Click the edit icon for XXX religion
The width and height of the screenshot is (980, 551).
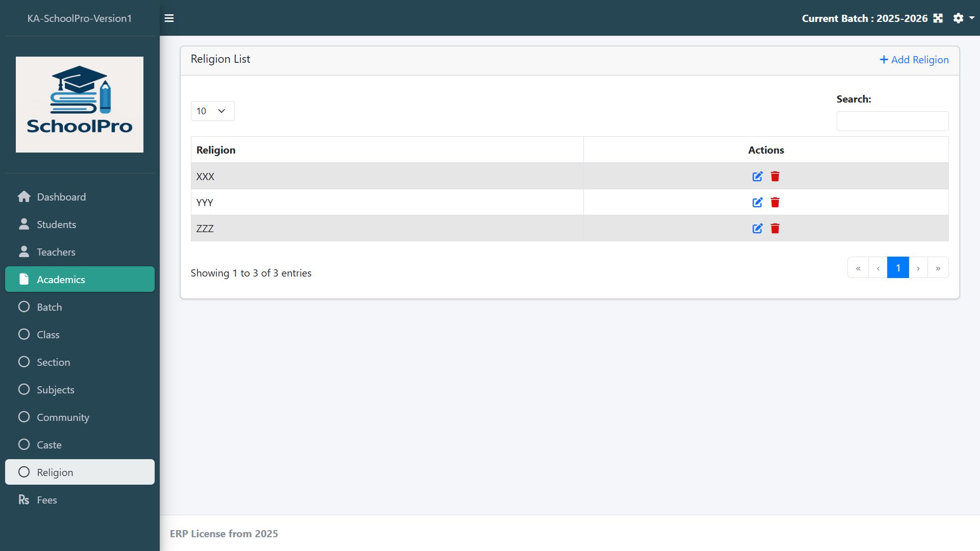click(x=757, y=177)
